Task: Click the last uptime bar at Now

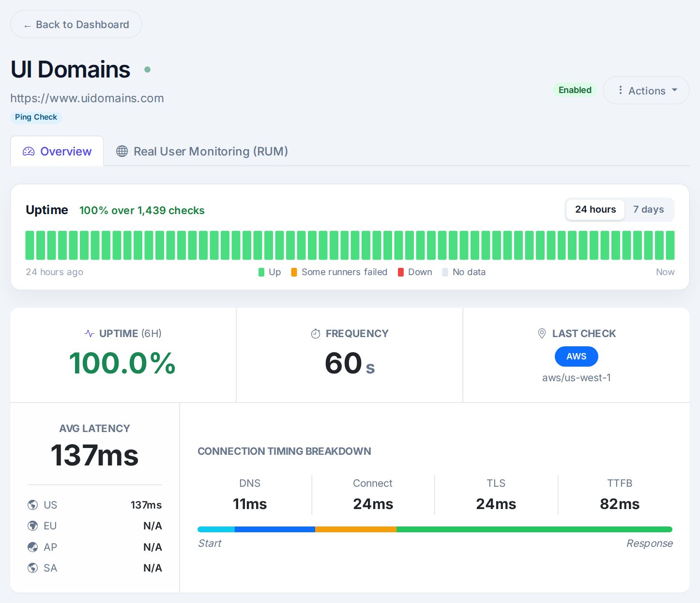Action: click(670, 246)
